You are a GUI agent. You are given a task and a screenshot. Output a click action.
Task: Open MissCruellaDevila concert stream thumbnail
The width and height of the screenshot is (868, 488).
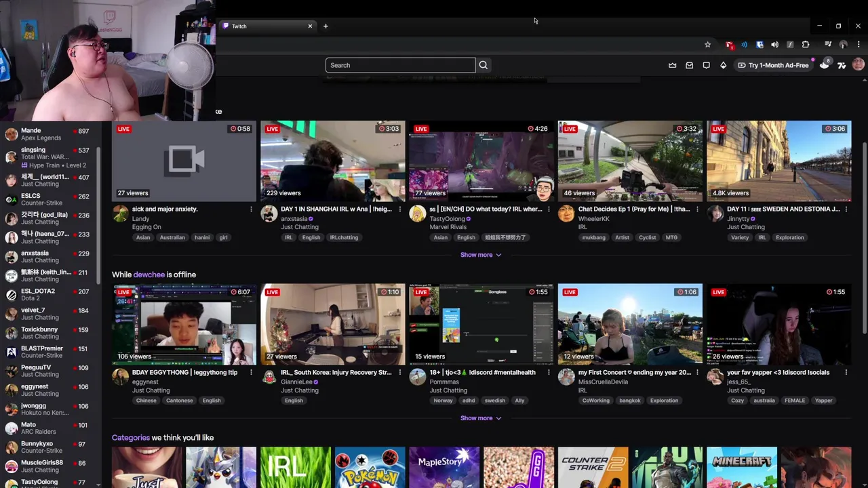point(630,324)
